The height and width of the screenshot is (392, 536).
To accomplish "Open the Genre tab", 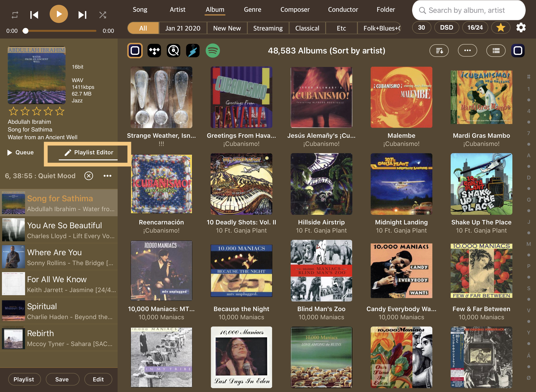I will coord(252,10).
